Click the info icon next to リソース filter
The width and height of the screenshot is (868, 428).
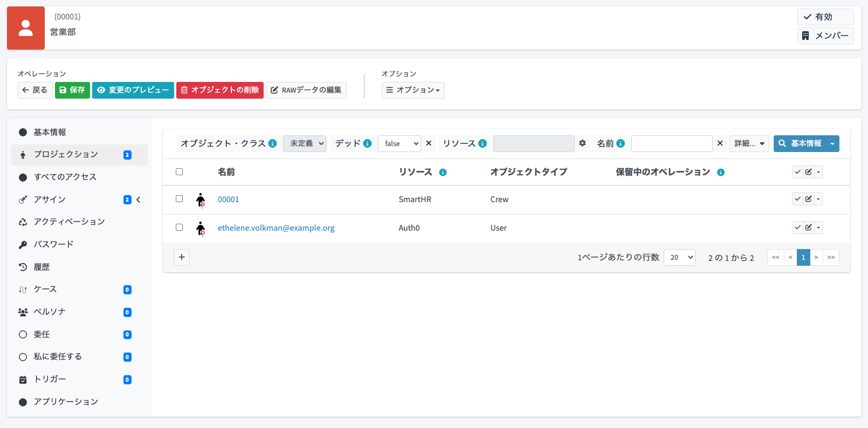(483, 143)
